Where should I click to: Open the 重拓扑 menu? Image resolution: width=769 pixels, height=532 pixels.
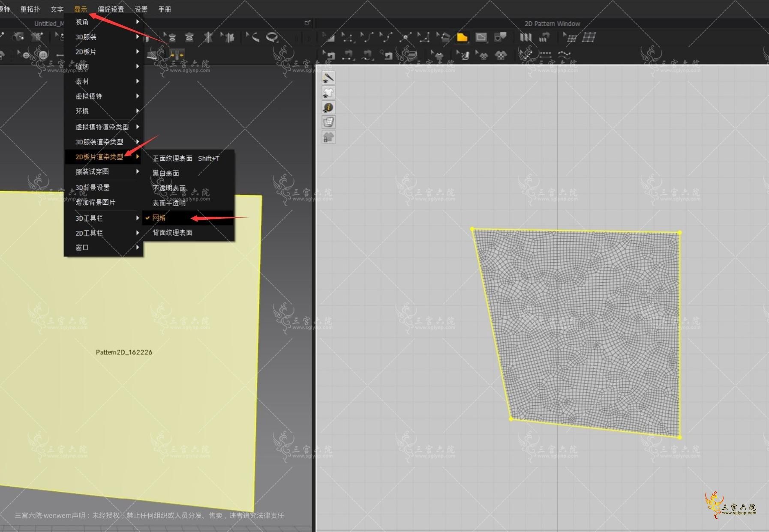pyautogui.click(x=30, y=9)
